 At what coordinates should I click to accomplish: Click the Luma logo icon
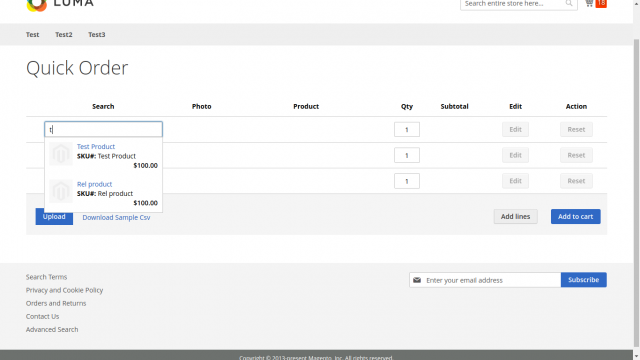point(37,5)
